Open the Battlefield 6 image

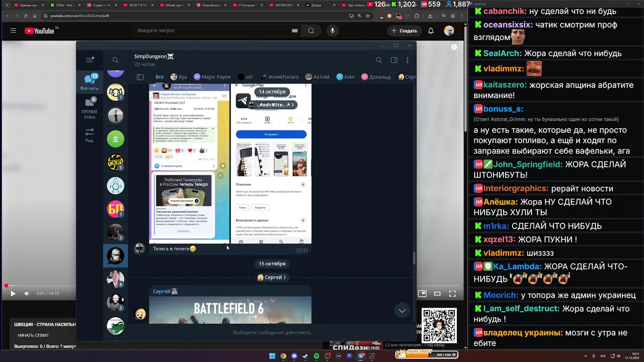[x=230, y=310]
